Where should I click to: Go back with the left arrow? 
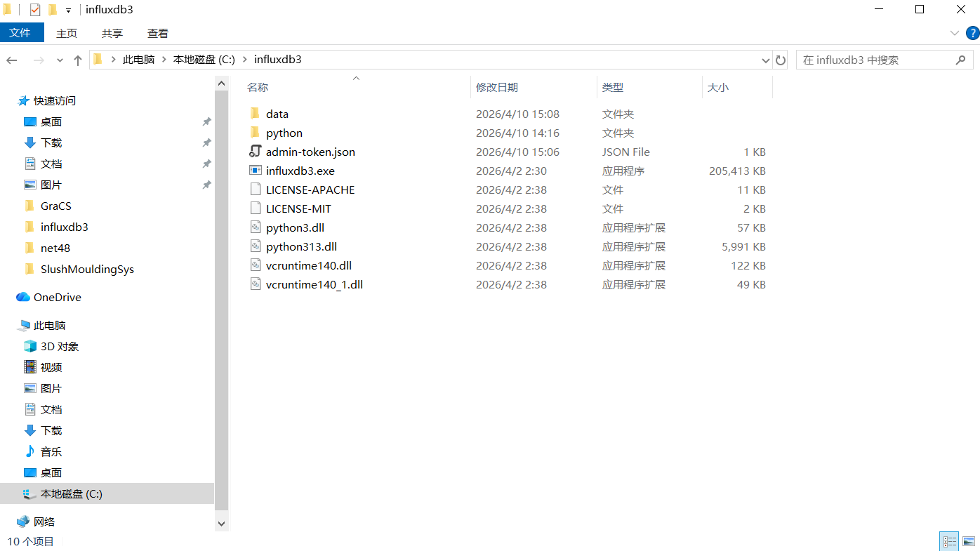(12, 60)
